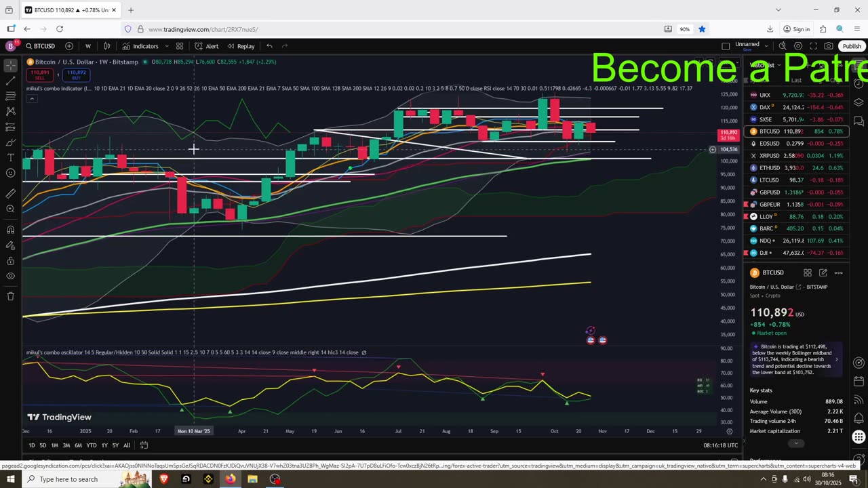Start bar Replay mode

[x=241, y=46]
